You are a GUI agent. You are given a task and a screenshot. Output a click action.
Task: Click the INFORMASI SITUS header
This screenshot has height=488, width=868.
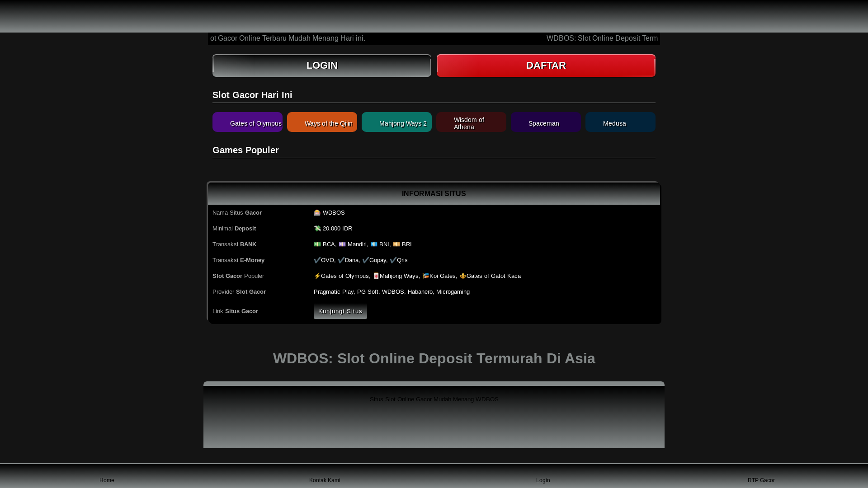click(434, 194)
